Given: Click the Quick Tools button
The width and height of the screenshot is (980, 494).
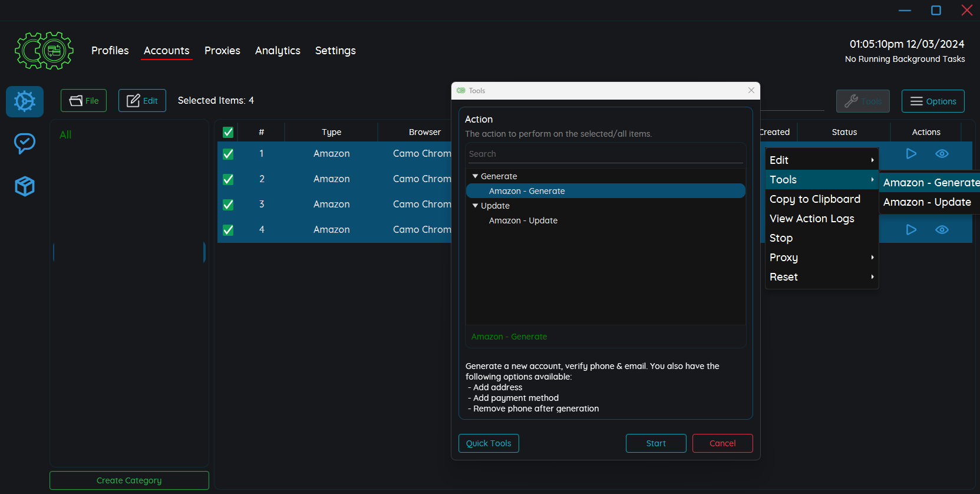Looking at the screenshot, I should [x=489, y=443].
